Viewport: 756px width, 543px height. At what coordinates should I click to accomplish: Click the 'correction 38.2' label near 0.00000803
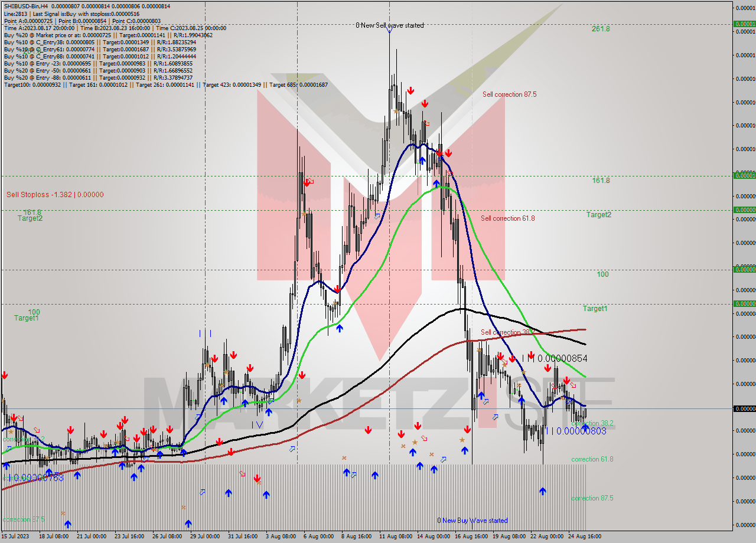[592, 423]
